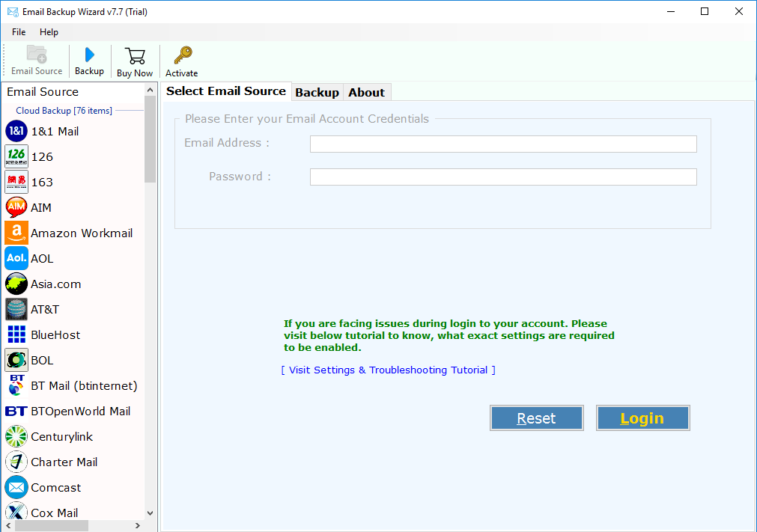This screenshot has width=757, height=532.
Task: Choose the Amazon Workmail icon
Action: click(x=16, y=233)
